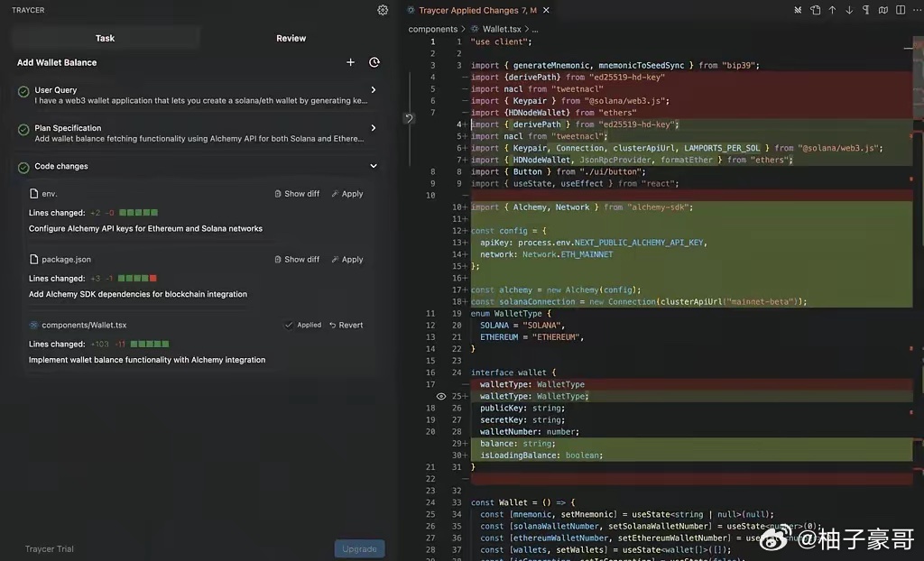This screenshot has height=561, width=924.
Task: Click the isLoadingBalance: boolean line
Action: pyautogui.click(x=541, y=455)
